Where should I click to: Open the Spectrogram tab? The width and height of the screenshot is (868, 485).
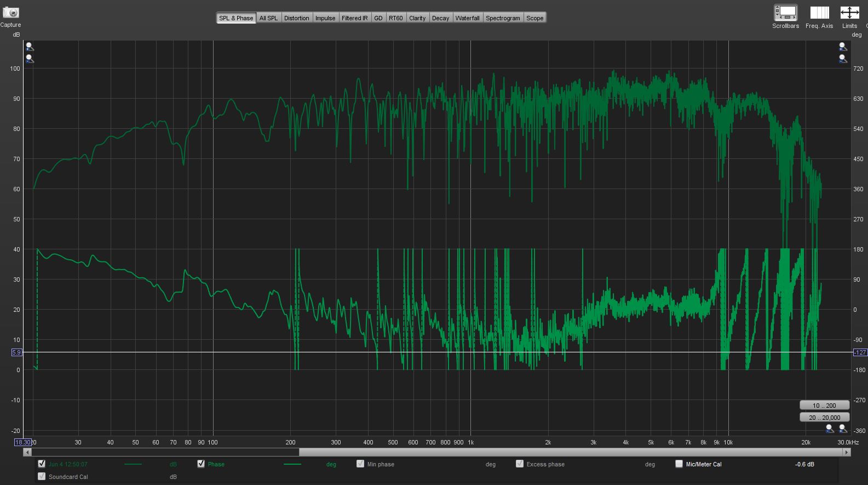click(x=503, y=18)
